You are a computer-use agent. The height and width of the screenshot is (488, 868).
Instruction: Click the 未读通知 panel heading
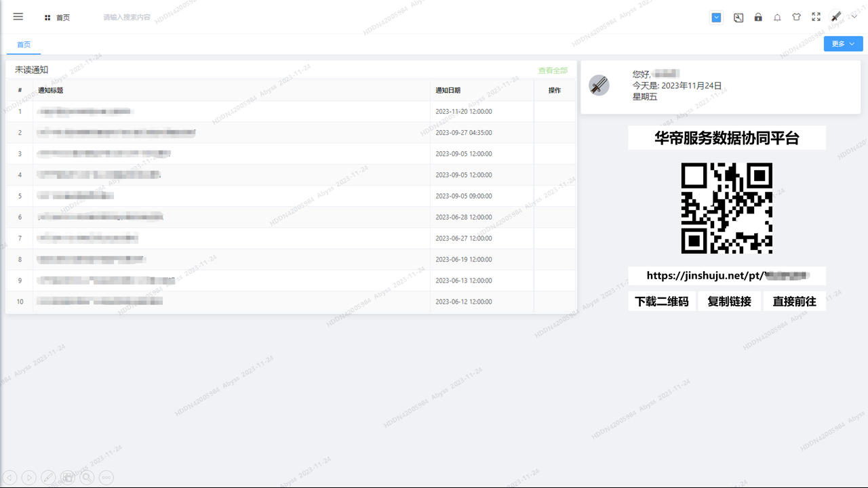[x=31, y=70]
